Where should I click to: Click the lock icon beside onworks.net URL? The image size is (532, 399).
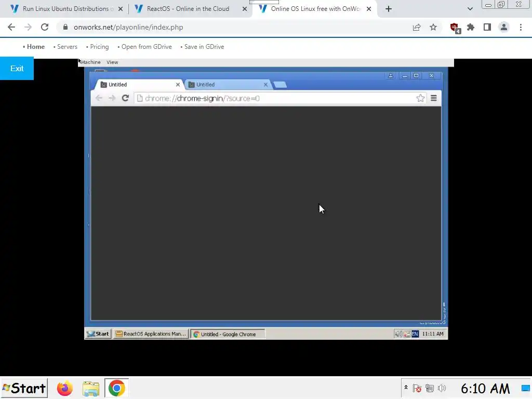[x=65, y=27]
